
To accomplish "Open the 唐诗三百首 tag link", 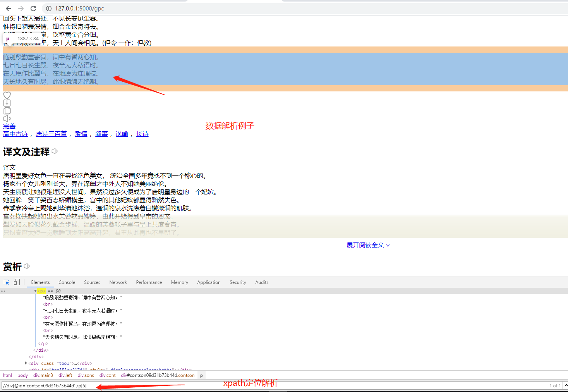I will pyautogui.click(x=51, y=134).
